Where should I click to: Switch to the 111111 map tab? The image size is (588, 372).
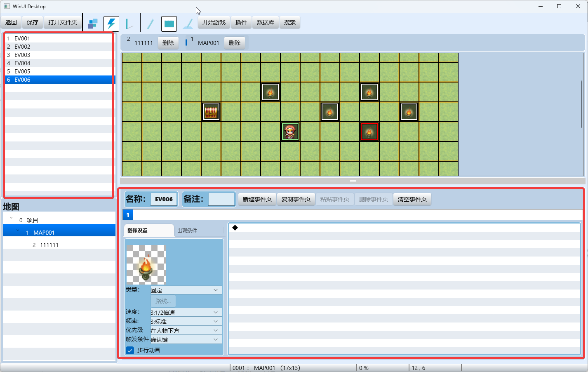point(143,43)
